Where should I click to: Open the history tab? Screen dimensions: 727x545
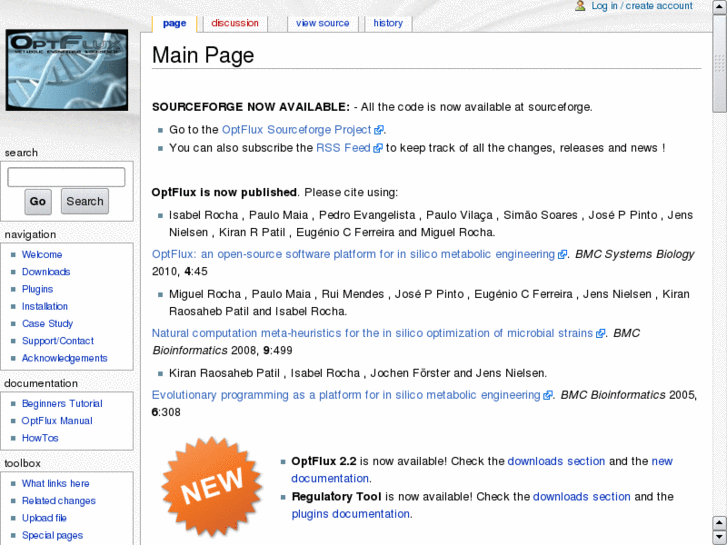[x=388, y=23]
